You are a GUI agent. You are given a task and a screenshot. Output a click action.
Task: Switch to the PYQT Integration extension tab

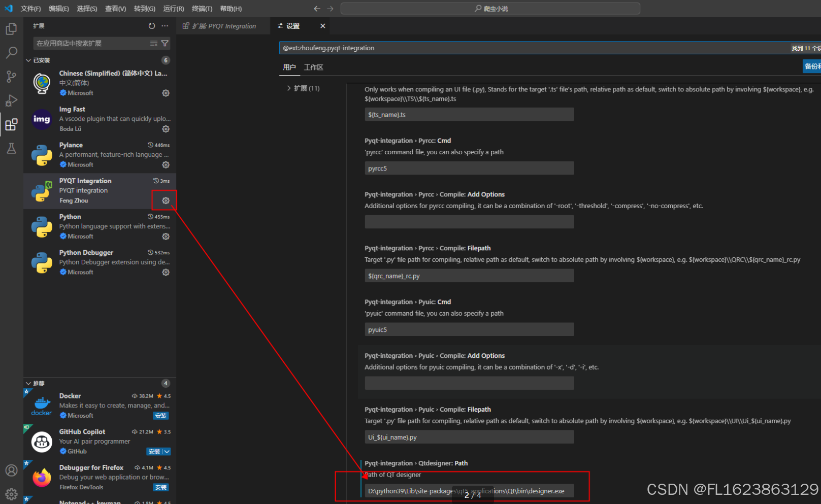tap(223, 26)
